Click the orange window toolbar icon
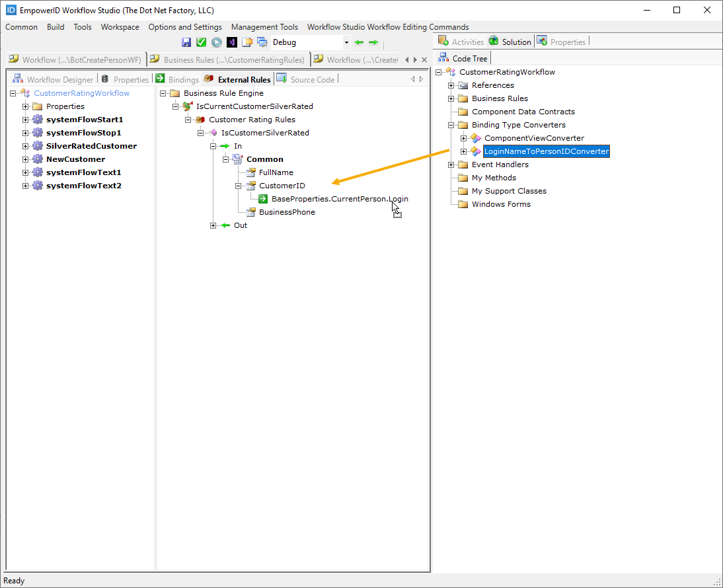The image size is (723, 588). click(x=247, y=42)
